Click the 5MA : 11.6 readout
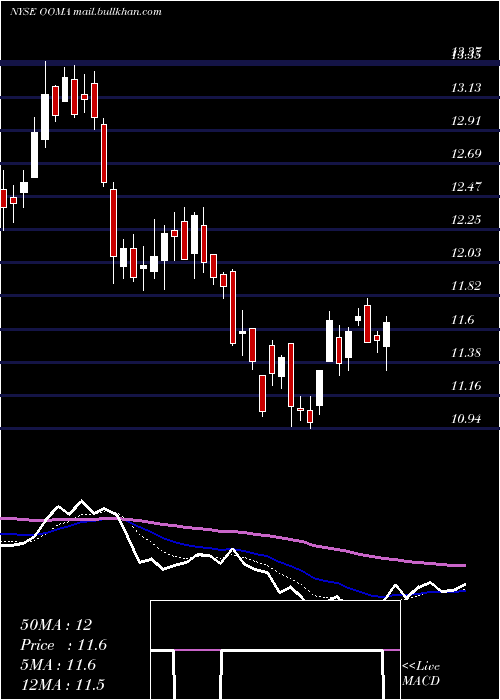This screenshot has height=700, width=500. [x=58, y=665]
